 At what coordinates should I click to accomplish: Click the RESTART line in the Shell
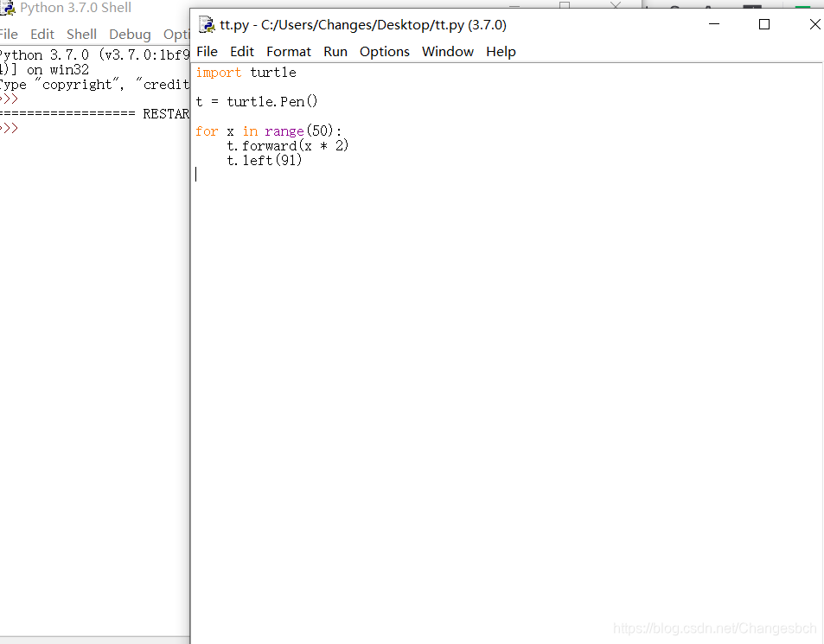point(94,113)
